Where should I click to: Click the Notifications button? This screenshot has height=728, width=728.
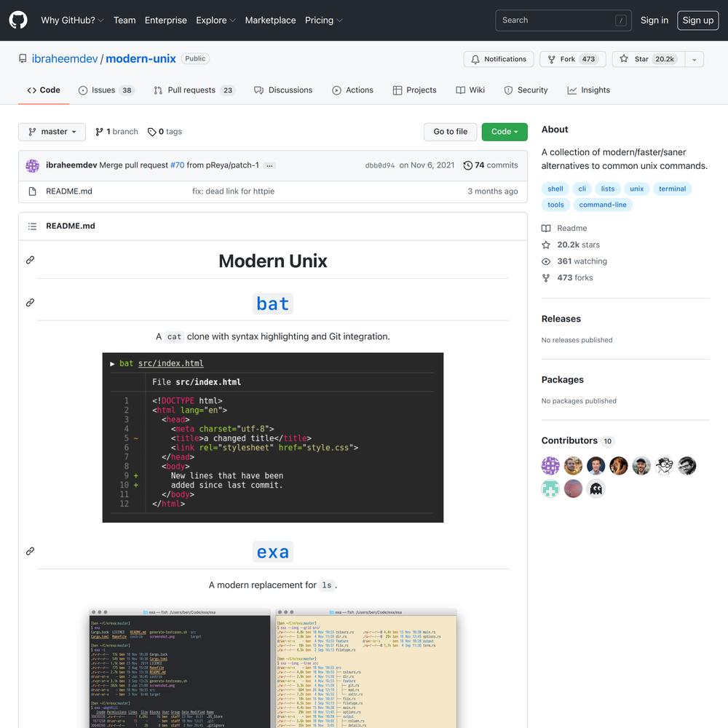499,60
